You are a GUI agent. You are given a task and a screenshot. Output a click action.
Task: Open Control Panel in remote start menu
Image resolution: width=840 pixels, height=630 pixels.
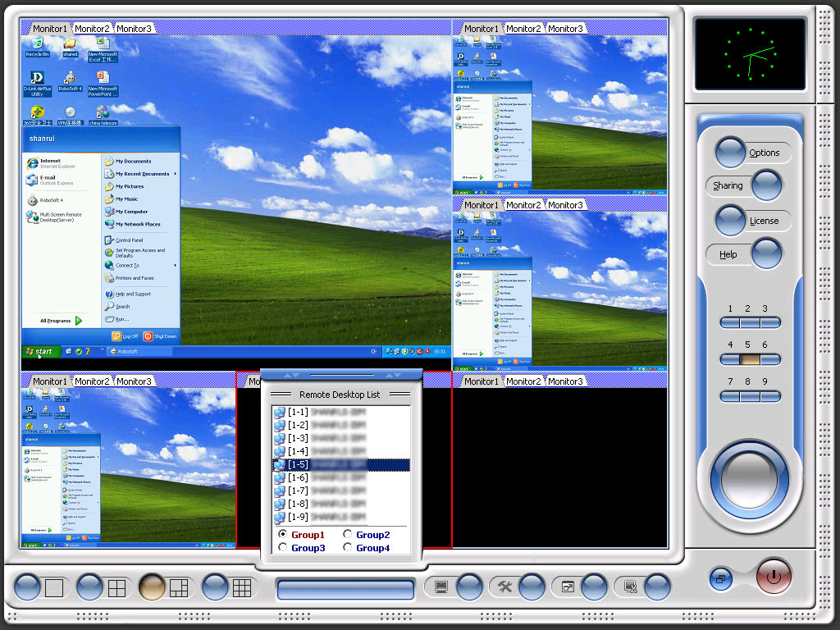[125, 240]
